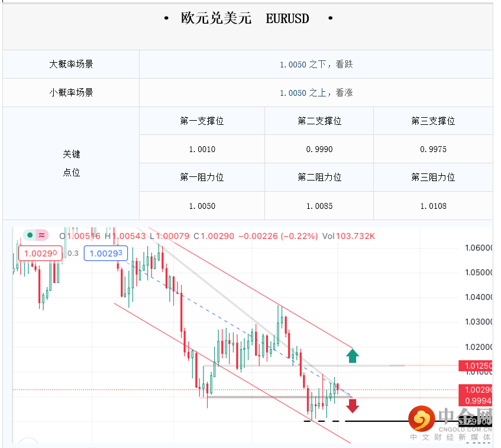Click the CNGOLD swirl logo
This screenshot has height=448, width=501.
[422, 419]
